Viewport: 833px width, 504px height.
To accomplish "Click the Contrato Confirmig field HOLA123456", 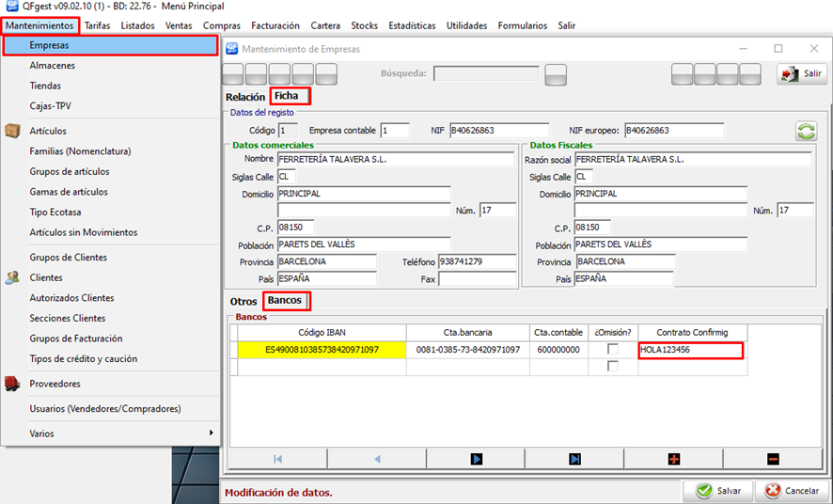I will coord(691,350).
